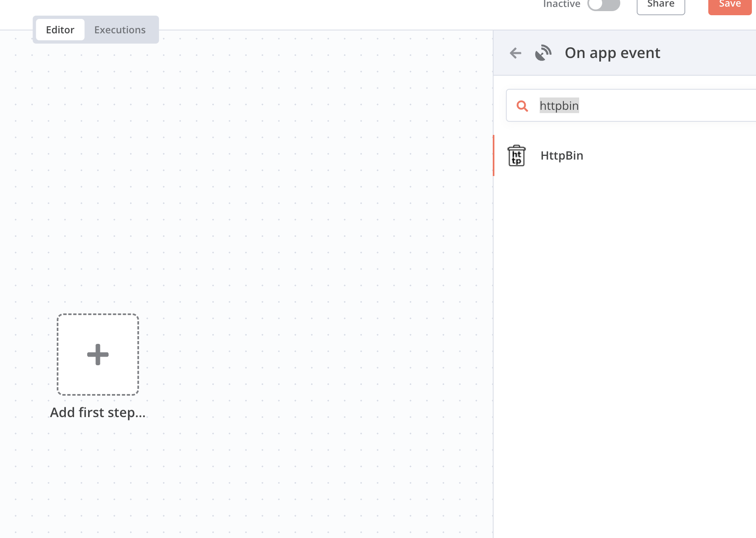Click the dashed add-node placeholder box
756x538 pixels.
[97, 355]
